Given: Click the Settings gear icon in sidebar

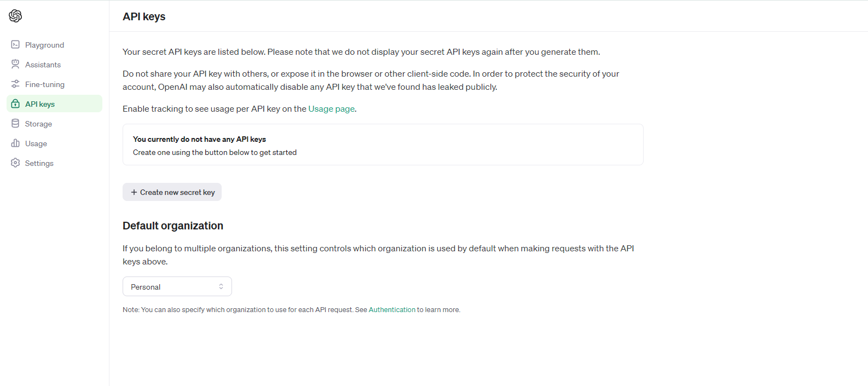Looking at the screenshot, I should (x=15, y=163).
